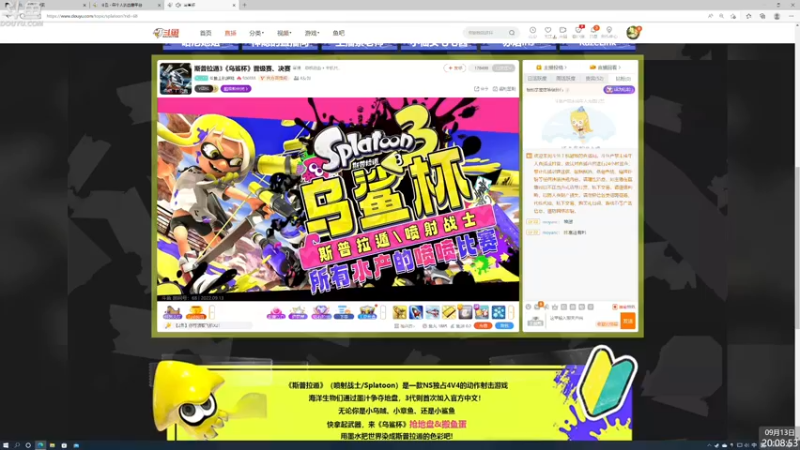Open the messages chat bubble icon

tap(563, 32)
